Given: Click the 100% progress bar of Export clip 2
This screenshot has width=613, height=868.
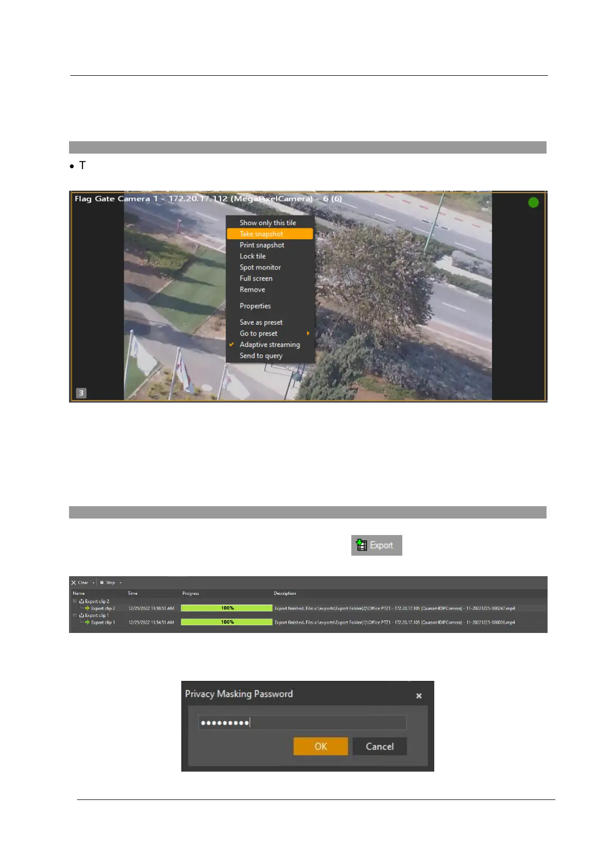Looking at the screenshot, I should pyautogui.click(x=227, y=608).
